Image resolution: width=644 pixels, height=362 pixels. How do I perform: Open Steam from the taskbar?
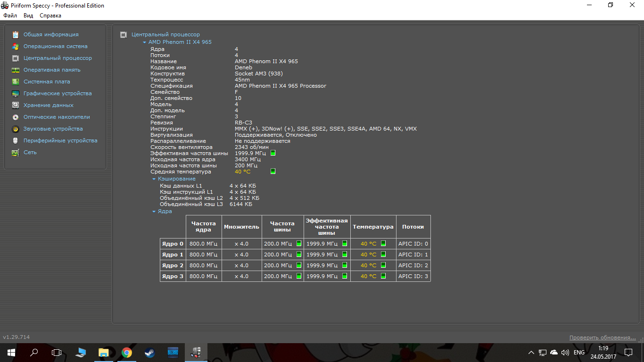click(149, 352)
